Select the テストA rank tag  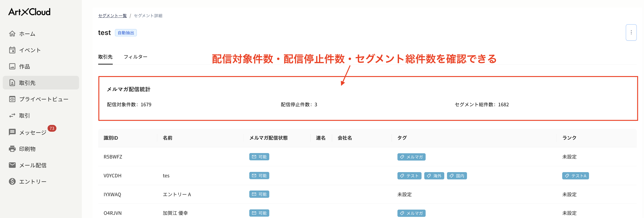coord(575,176)
